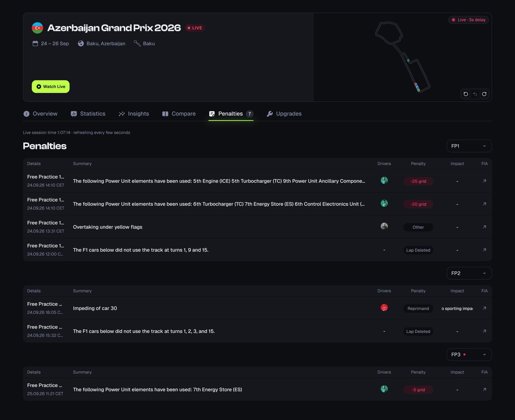Open FIA document for Impeding of car 30
The width and height of the screenshot is (515, 420).
485,308
